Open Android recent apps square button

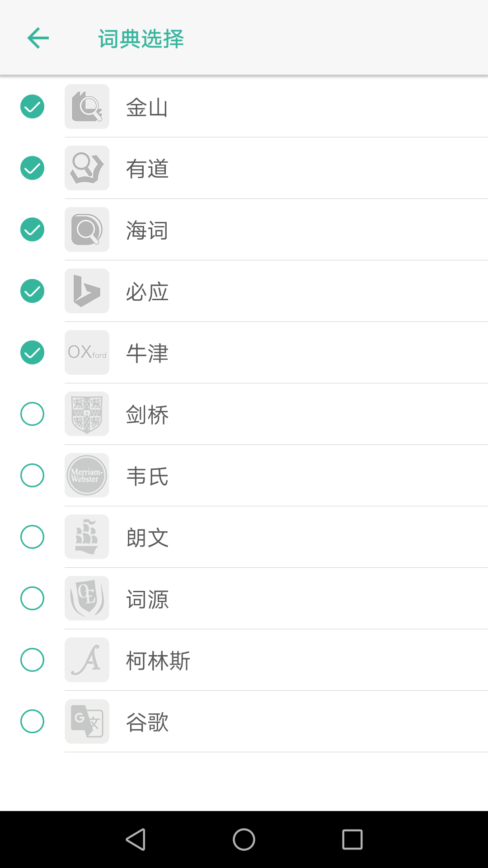(352, 840)
